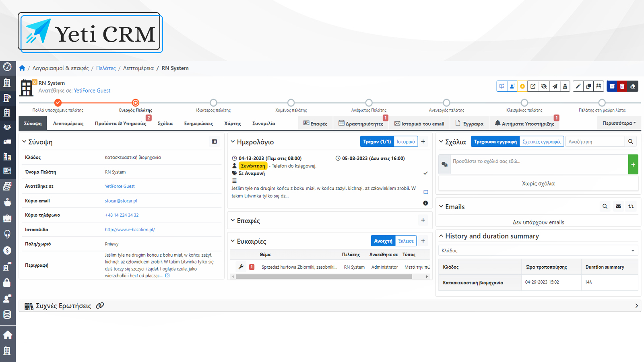The image size is (644, 362).
Task: Click the link icon beside Συχνές Ερωτήσεις
Action: tap(100, 306)
